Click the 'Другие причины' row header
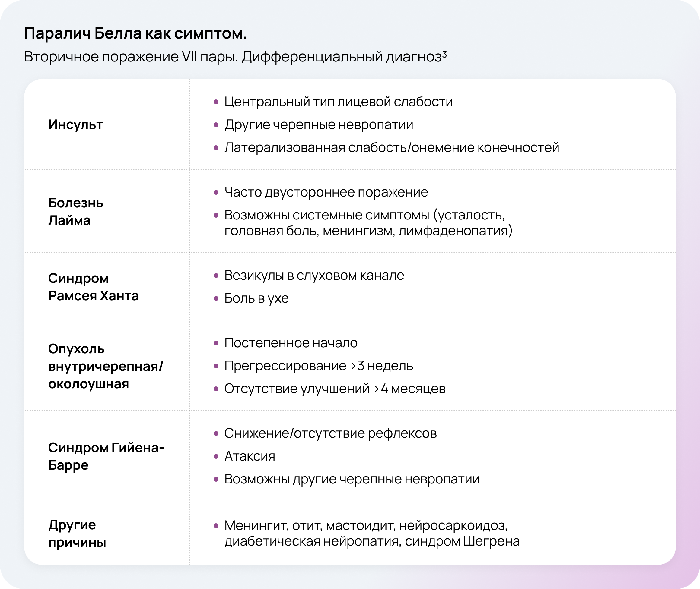Viewport: 700px width, 589px height. (77, 533)
